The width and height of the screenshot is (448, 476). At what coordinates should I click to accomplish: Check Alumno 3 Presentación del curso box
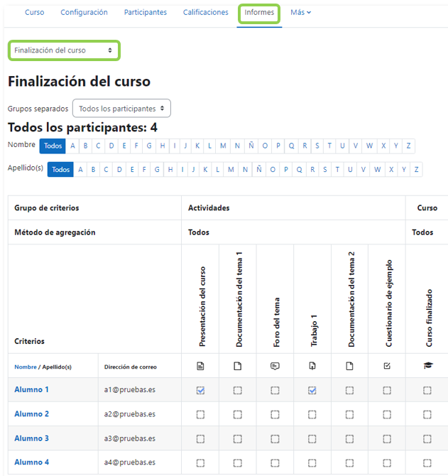pos(200,438)
